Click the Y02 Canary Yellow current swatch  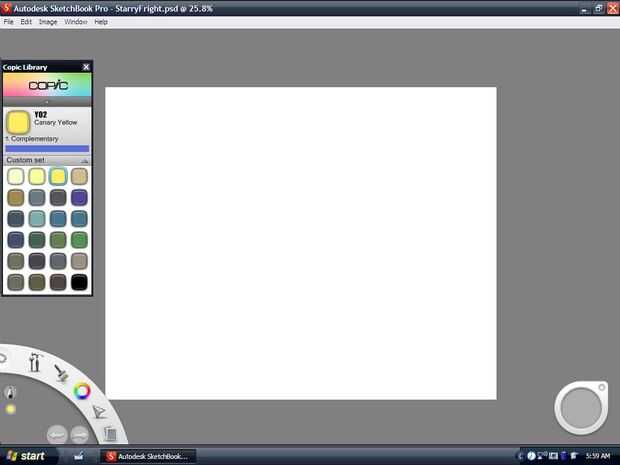pyautogui.click(x=18, y=122)
